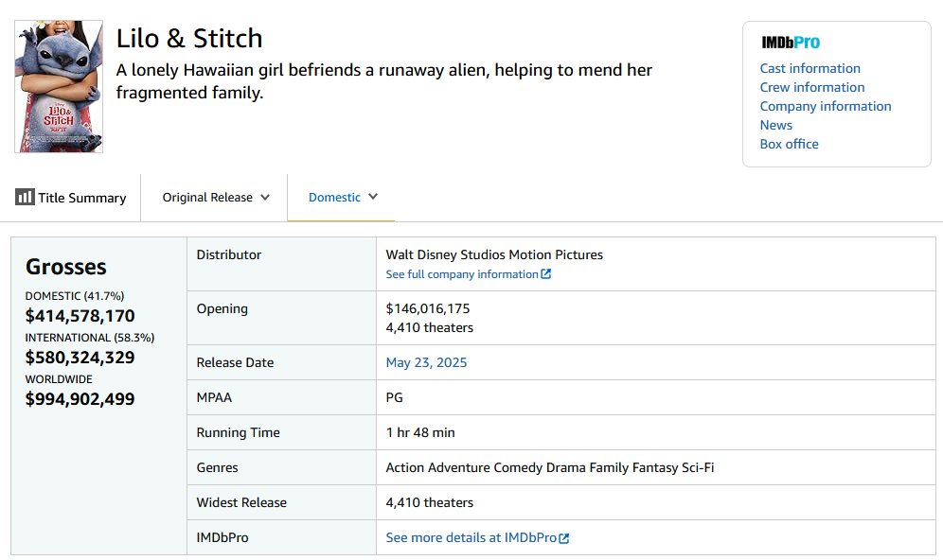Click the movie synopsis text
Screen dimensions: 943x560
(384, 81)
